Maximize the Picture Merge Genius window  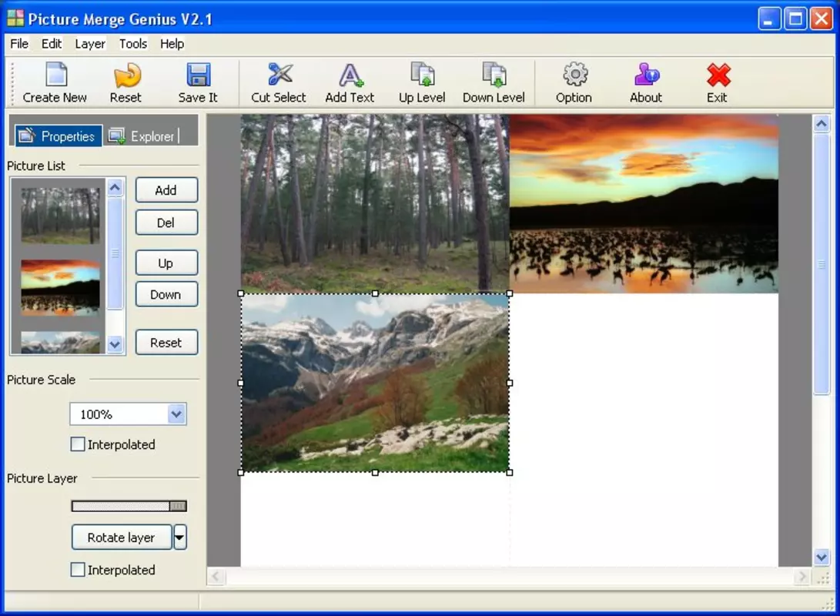pyautogui.click(x=795, y=18)
